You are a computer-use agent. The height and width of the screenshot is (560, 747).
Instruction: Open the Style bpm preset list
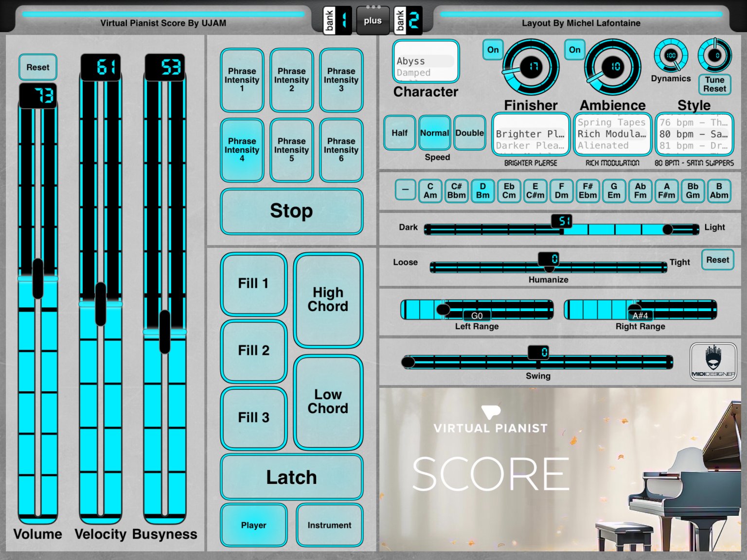(694, 134)
